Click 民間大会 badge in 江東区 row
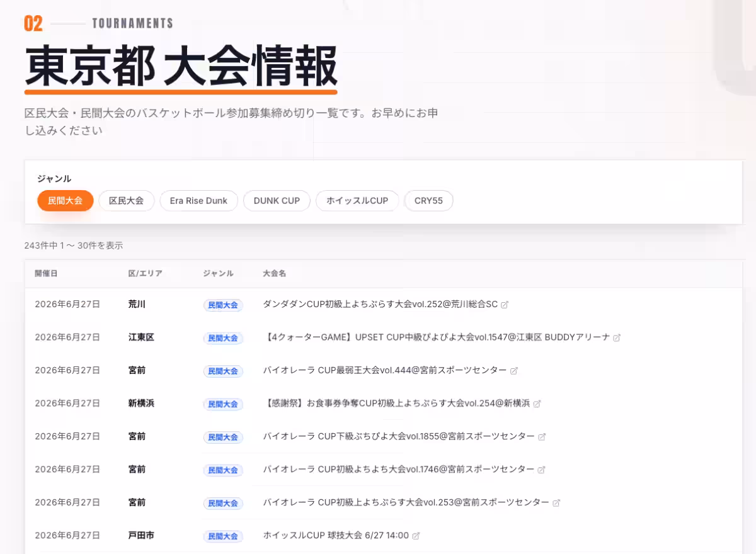The image size is (756, 554). click(x=223, y=338)
